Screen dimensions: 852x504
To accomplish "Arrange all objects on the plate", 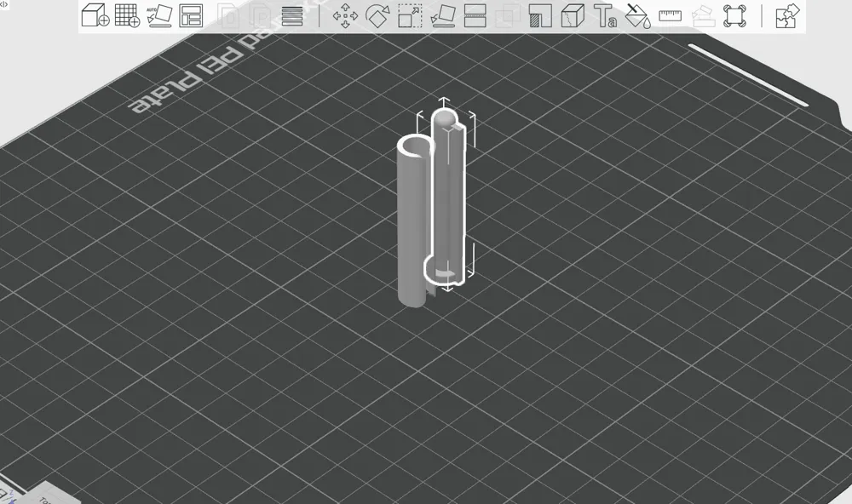I will pyautogui.click(x=191, y=15).
